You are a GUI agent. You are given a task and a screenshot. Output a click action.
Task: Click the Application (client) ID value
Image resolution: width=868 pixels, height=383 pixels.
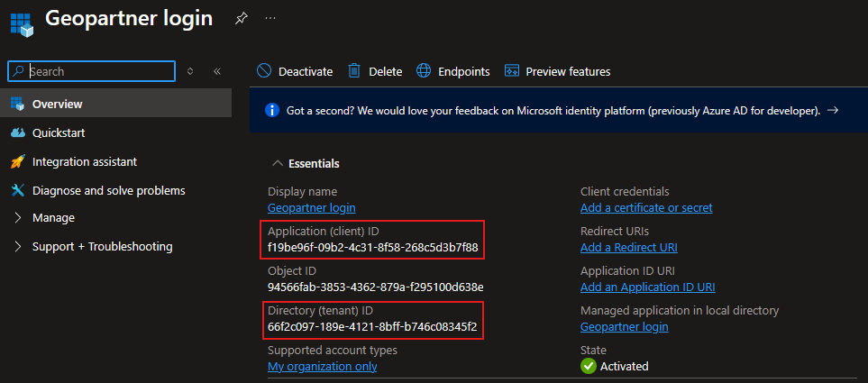372,248
